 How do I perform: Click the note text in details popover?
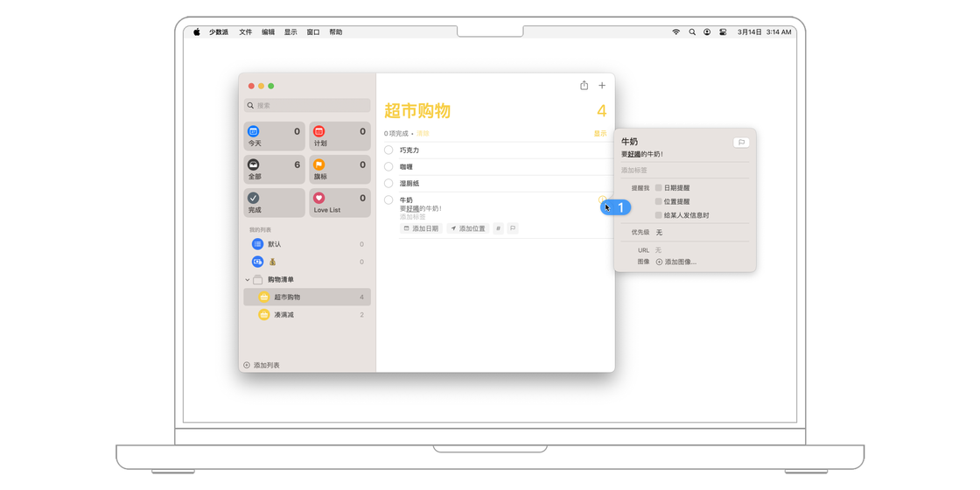click(x=642, y=154)
